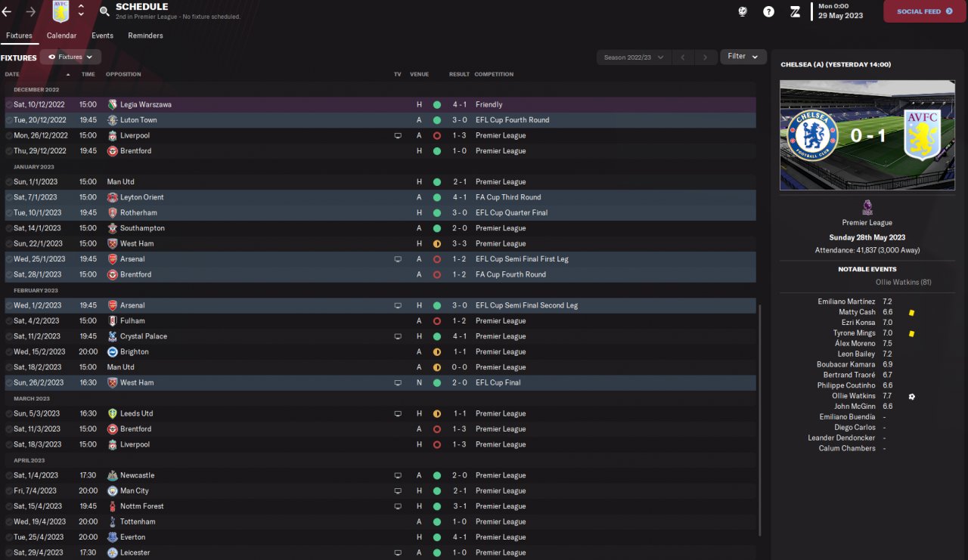Click the green result dot for Luton Town
This screenshot has width=968, height=560.
(x=437, y=120)
